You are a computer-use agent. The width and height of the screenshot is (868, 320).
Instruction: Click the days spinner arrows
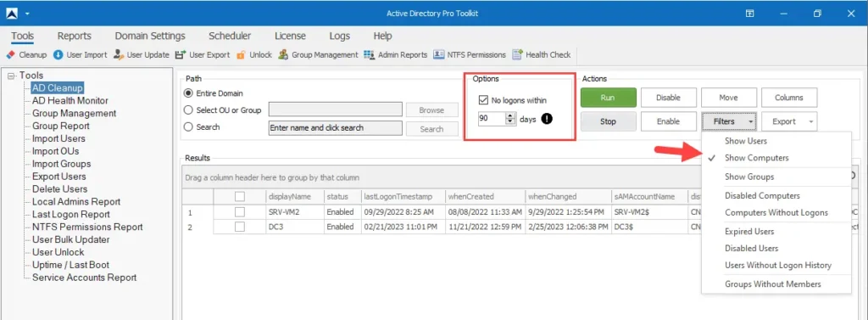point(509,118)
